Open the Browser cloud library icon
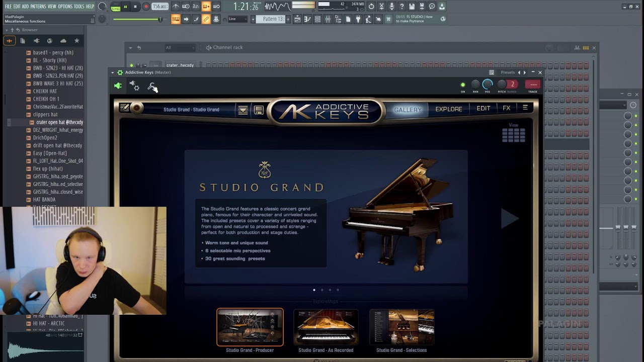This screenshot has width=644, height=362. tap(63, 41)
